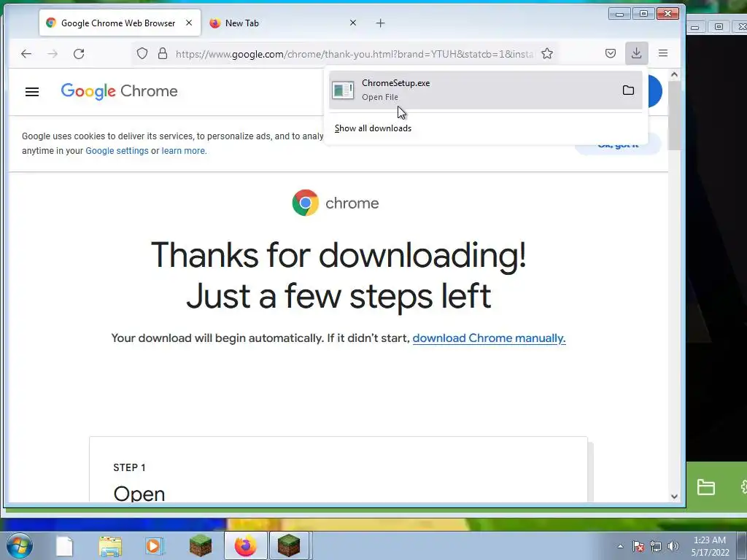Screen dimensions: 747x560
Task: Open the first Minecraft grass block taskbar icon
Action: point(201,545)
